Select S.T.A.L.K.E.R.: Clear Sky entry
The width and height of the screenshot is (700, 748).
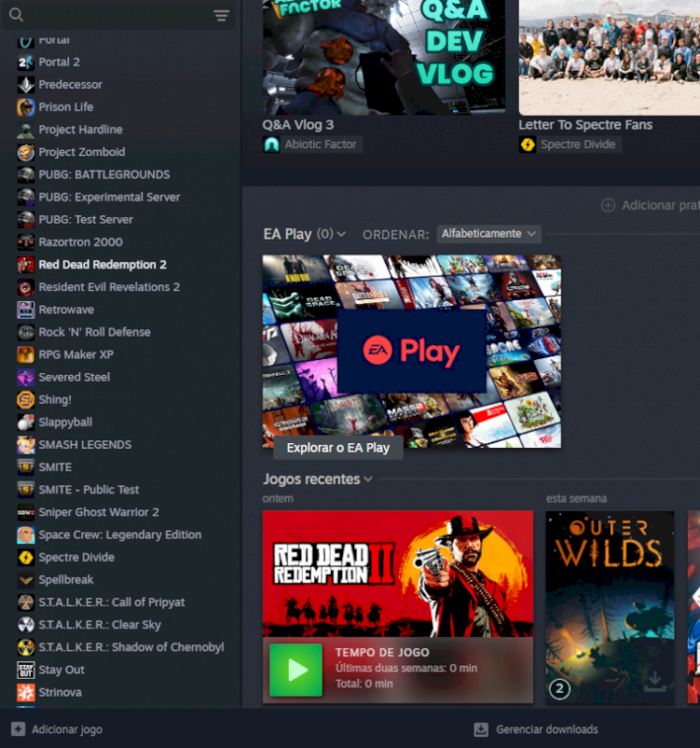coord(100,625)
